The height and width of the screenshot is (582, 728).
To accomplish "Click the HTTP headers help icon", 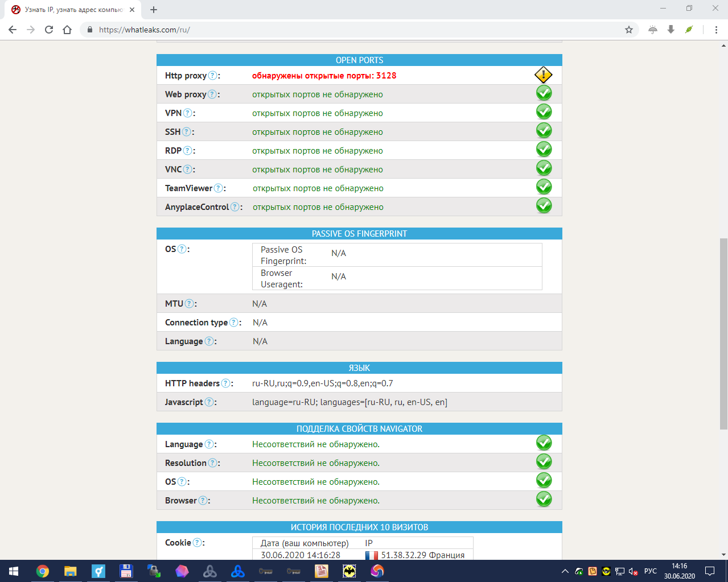I will pyautogui.click(x=226, y=383).
